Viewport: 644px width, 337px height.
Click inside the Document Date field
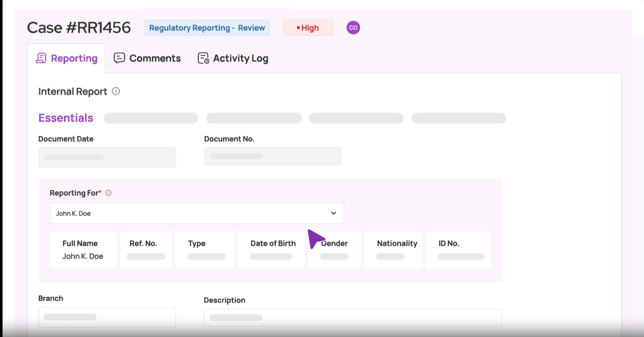107,157
